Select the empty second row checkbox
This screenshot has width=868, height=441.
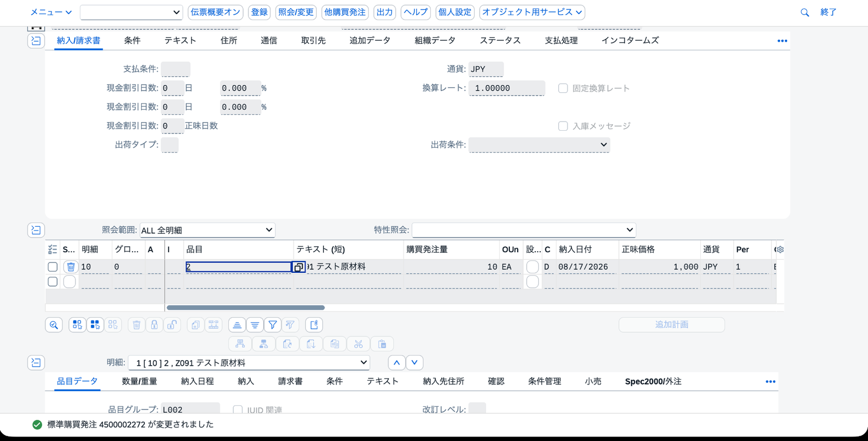coord(53,282)
